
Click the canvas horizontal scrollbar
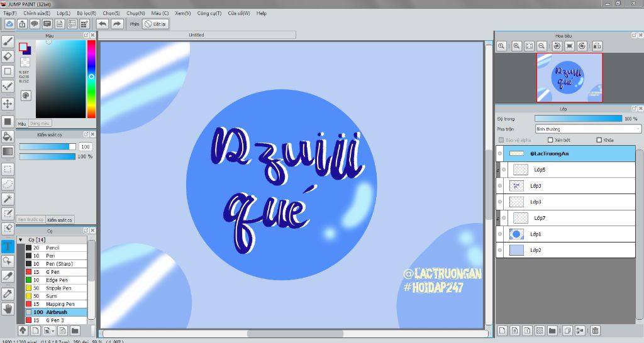296,334
